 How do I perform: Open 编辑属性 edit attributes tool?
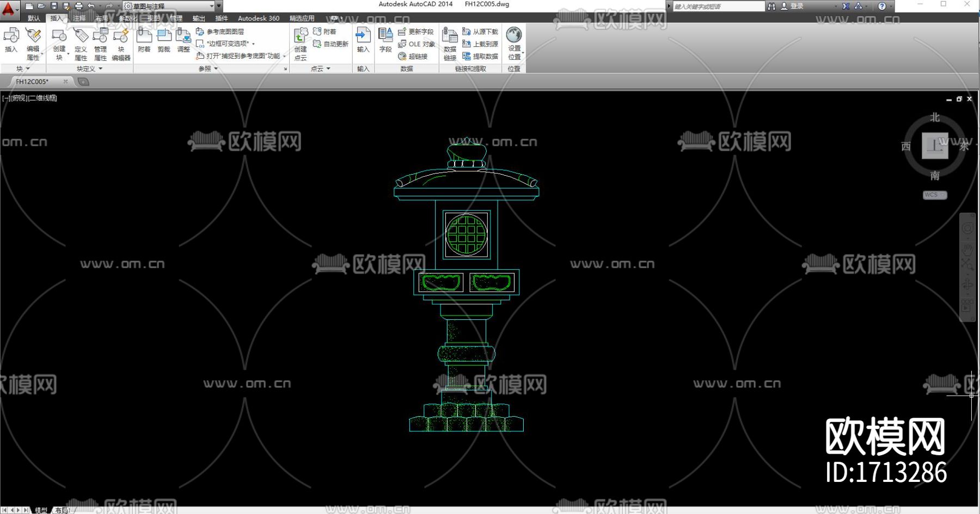coord(33,44)
